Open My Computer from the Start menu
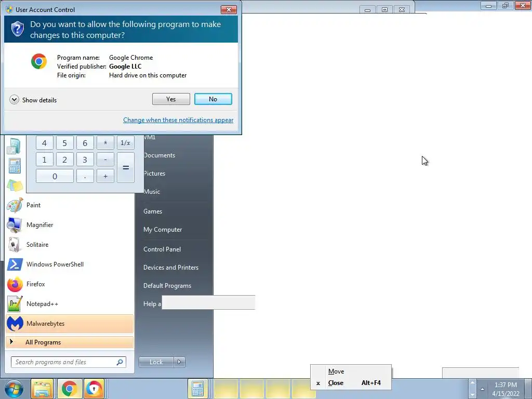 163,230
